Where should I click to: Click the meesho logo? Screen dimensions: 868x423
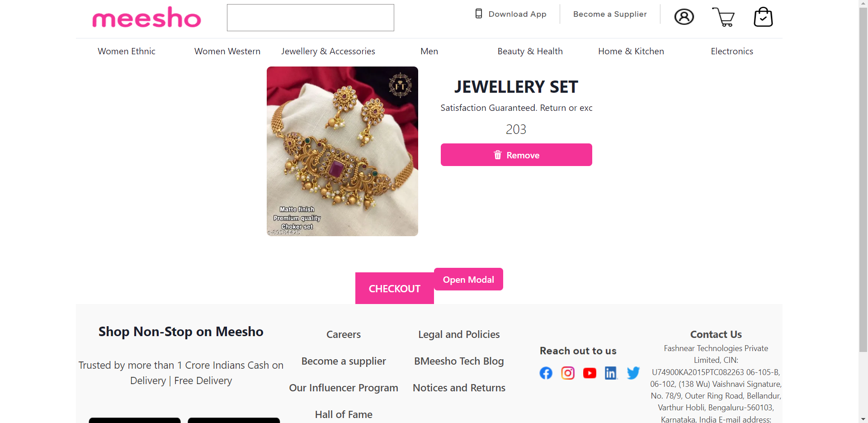[146, 18]
